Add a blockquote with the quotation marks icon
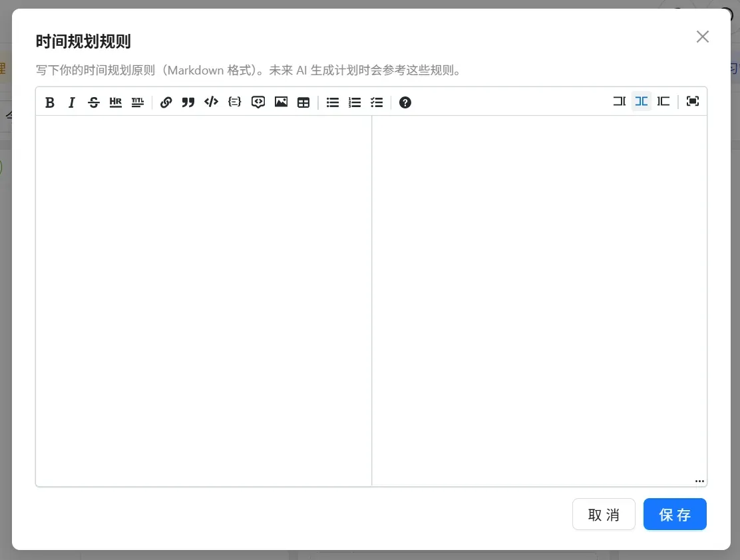The width and height of the screenshot is (740, 560). pyautogui.click(x=188, y=102)
